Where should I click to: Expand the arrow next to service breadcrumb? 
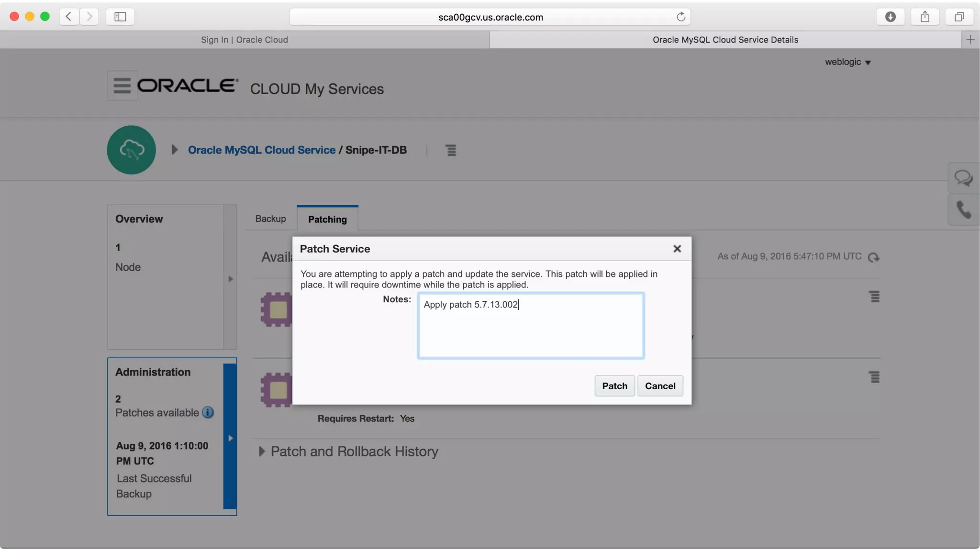[x=175, y=150]
